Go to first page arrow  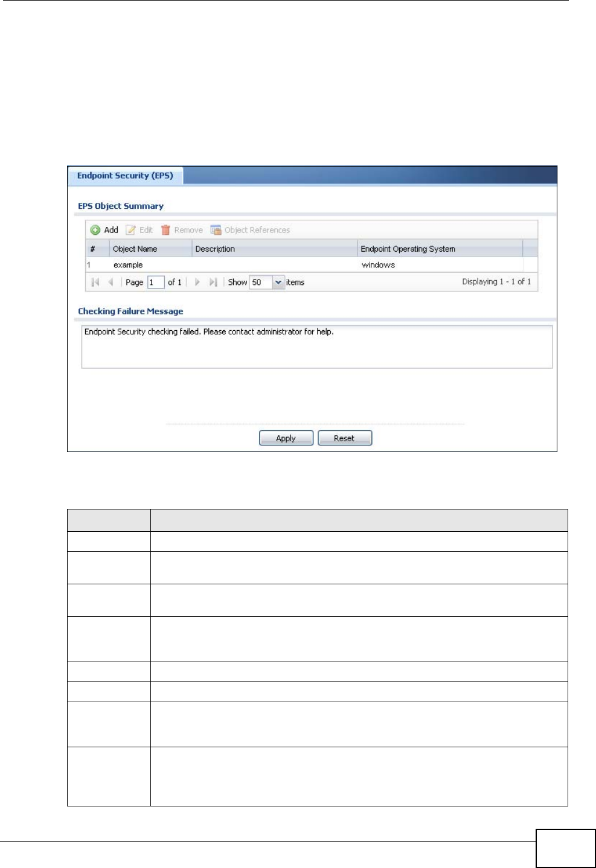pyautogui.click(x=95, y=282)
